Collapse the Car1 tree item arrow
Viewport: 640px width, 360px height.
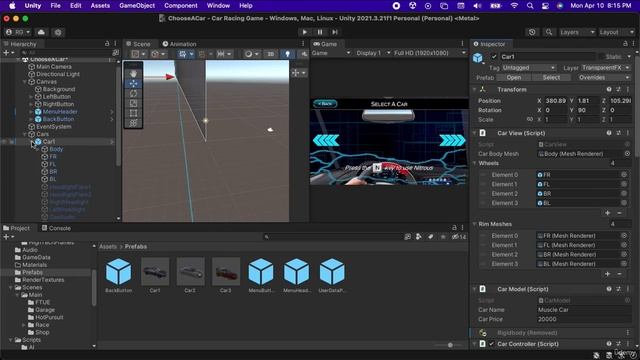[32, 142]
